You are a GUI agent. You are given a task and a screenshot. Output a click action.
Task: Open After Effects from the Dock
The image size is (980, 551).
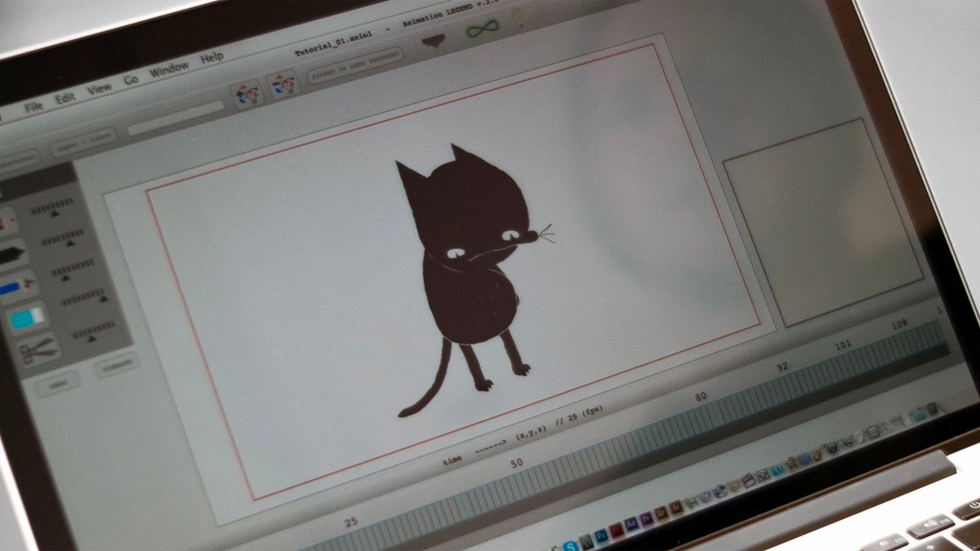click(x=631, y=524)
